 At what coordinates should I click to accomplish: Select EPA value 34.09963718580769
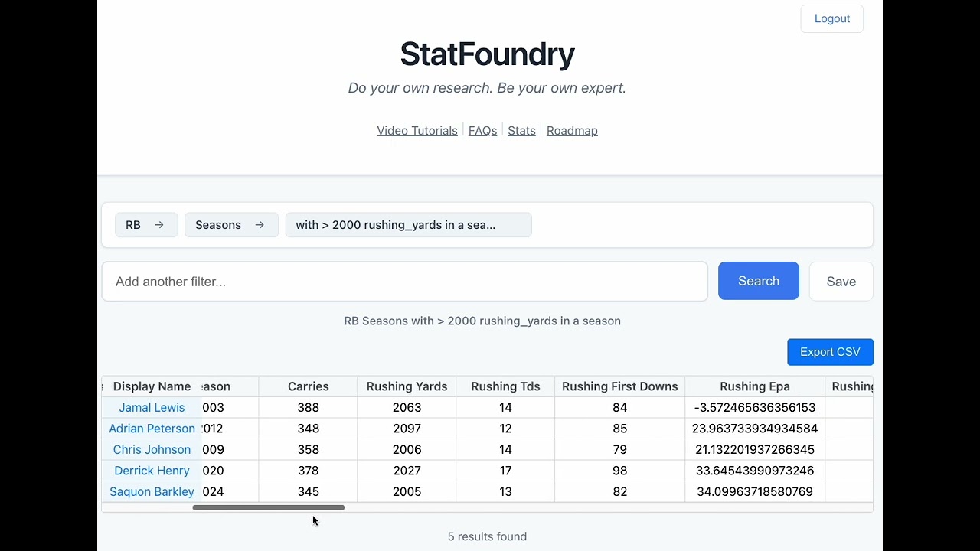click(755, 492)
